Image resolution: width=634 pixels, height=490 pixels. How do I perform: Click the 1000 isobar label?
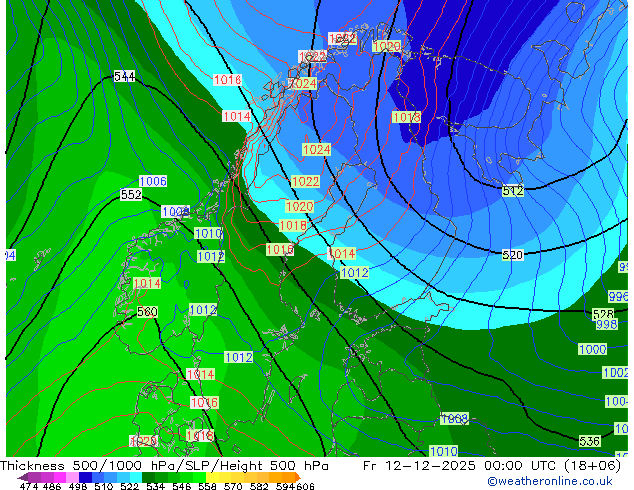click(x=593, y=349)
